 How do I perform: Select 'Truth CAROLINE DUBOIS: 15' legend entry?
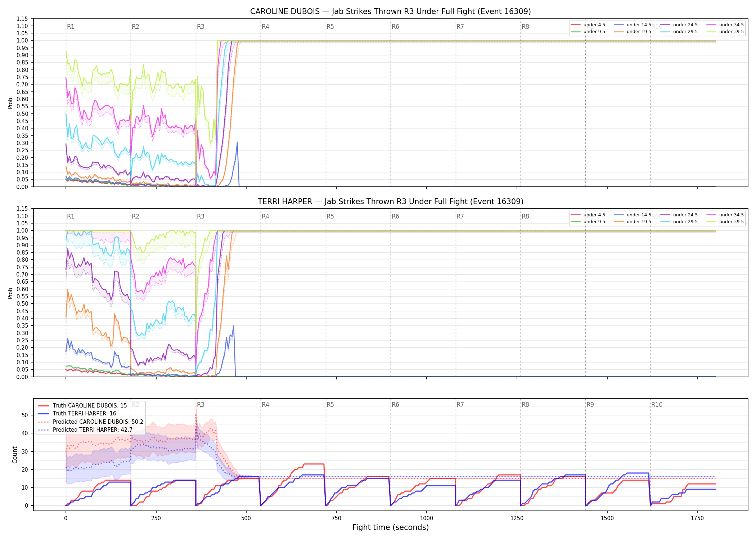click(82, 406)
